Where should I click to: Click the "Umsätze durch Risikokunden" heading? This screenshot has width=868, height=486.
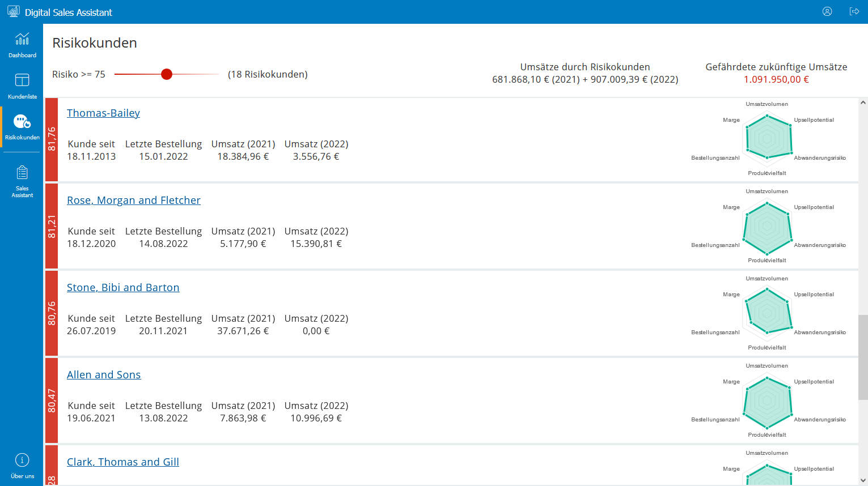[585, 67]
